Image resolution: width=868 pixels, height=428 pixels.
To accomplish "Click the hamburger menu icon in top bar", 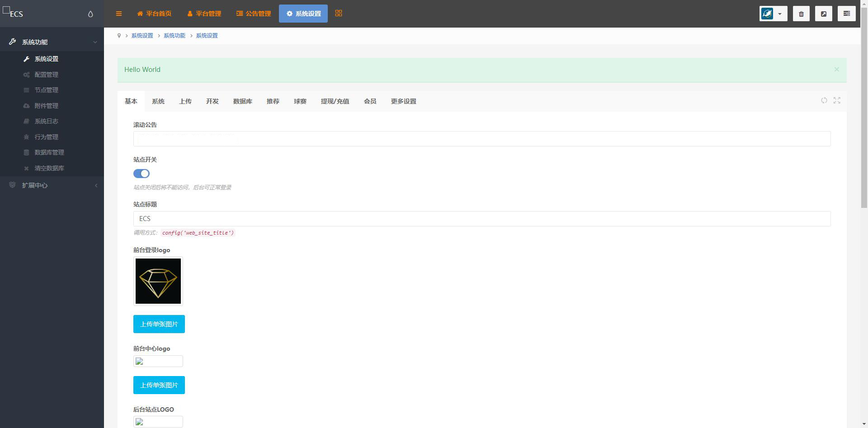I will [x=119, y=14].
